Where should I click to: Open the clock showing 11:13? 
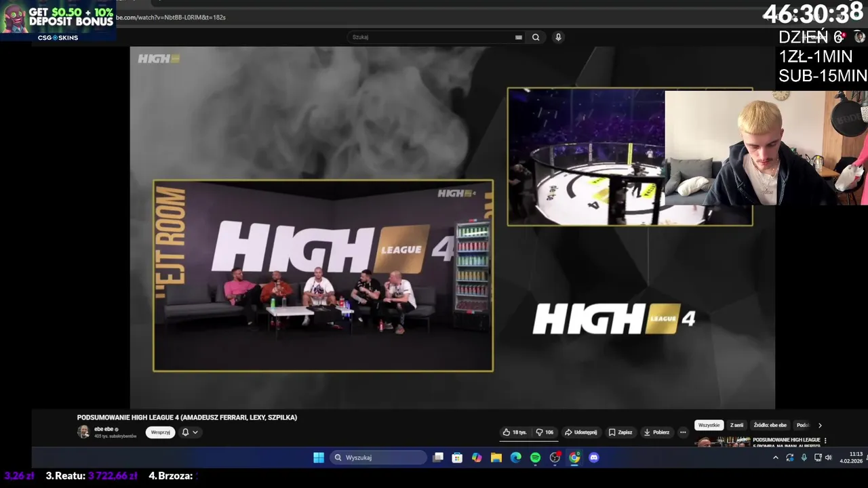pos(851,457)
